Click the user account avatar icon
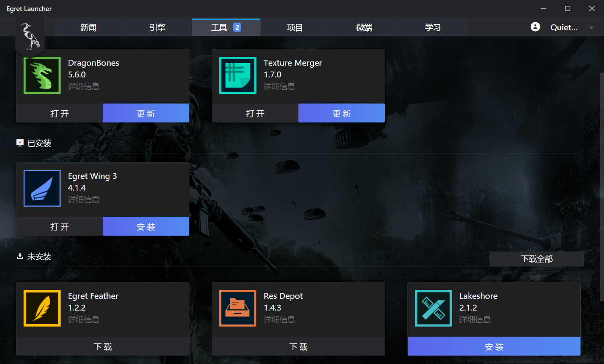This screenshot has height=364, width=604. (535, 27)
